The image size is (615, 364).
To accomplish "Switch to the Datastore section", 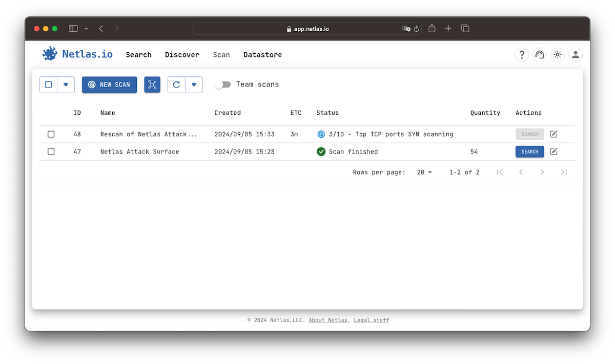I will pos(262,54).
